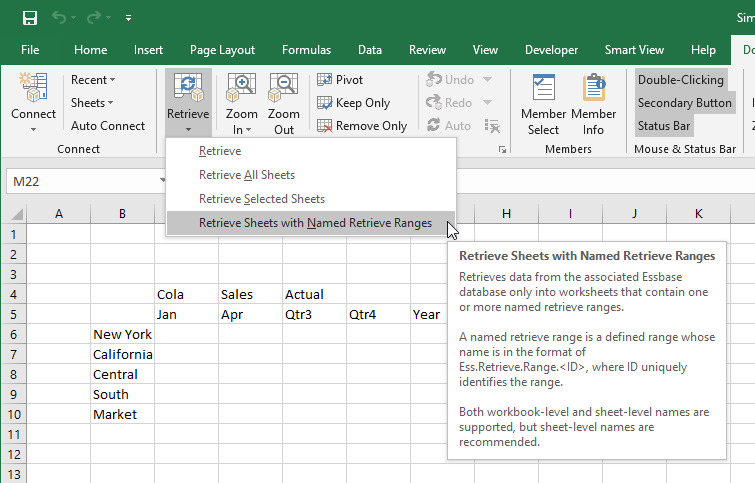Open the Help tab
The image size is (755, 483).
coord(703,50)
